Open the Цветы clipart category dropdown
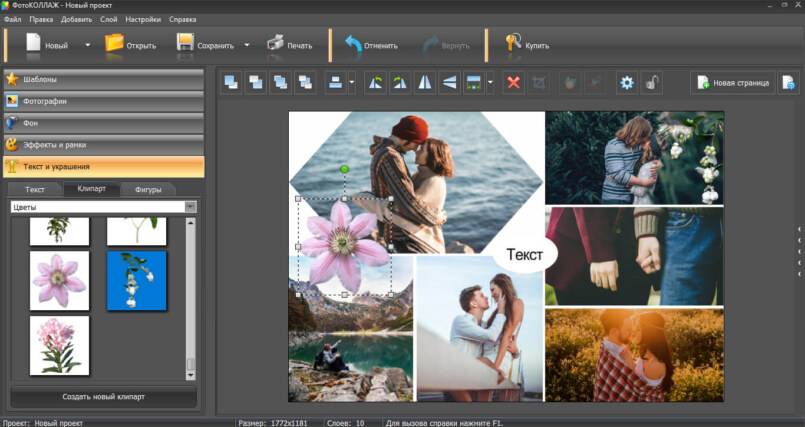 click(190, 207)
